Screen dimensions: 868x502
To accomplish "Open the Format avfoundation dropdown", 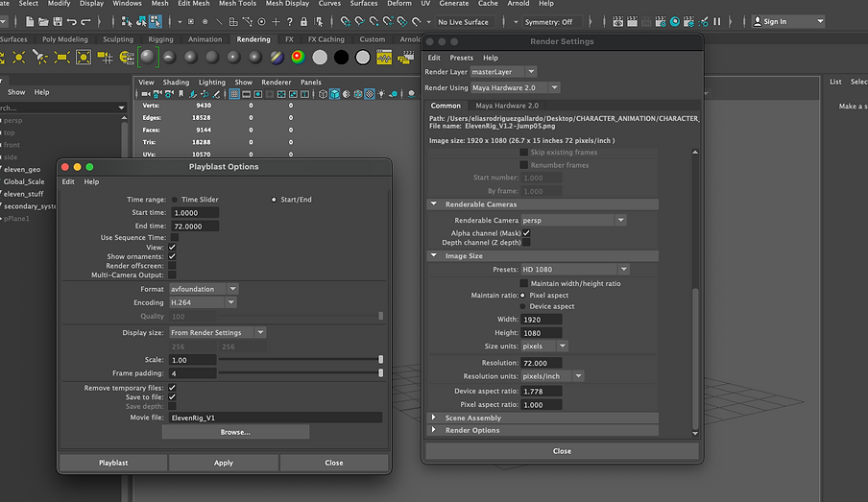I will point(204,289).
